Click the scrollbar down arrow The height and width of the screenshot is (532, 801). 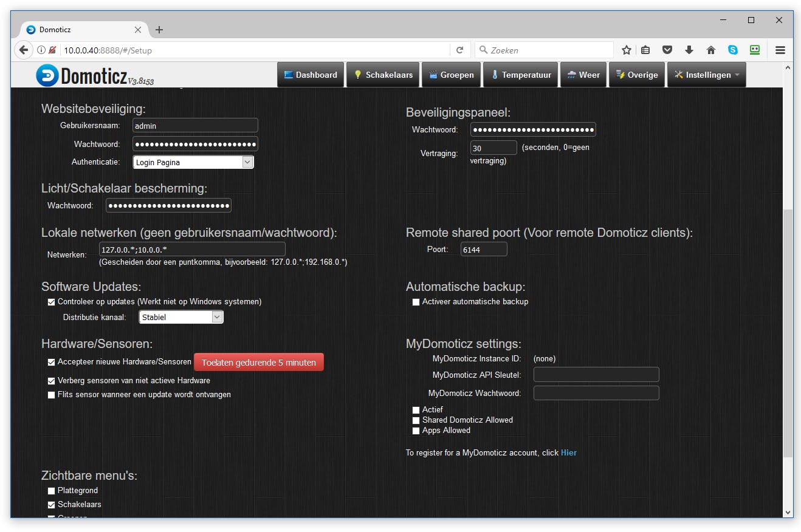pos(788,512)
